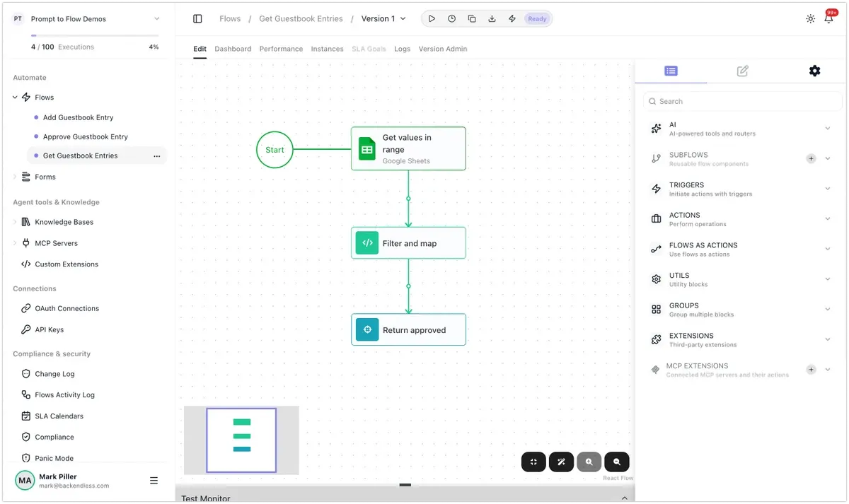Toggle the sidebar panel icon
849x504 pixels.
197,19
